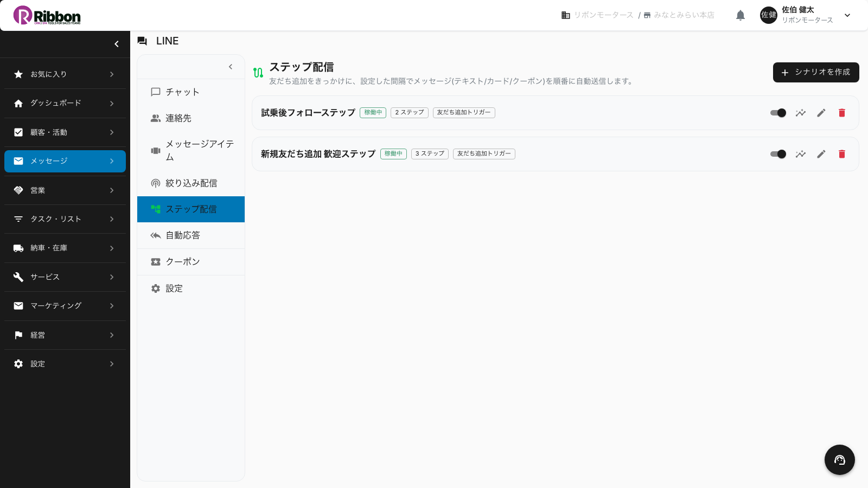Click the 試乗後フォローステップ scenario title
The height and width of the screenshot is (488, 868).
[x=308, y=113]
